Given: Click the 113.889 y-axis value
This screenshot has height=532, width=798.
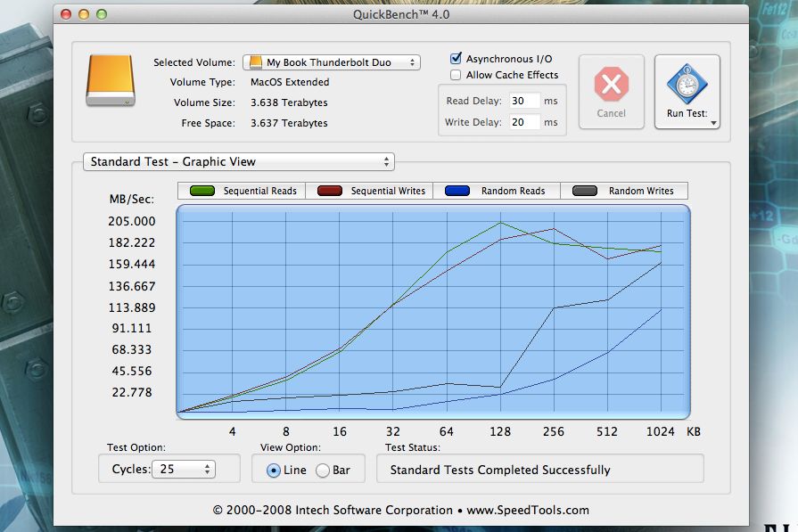Looking at the screenshot, I should coord(132,307).
